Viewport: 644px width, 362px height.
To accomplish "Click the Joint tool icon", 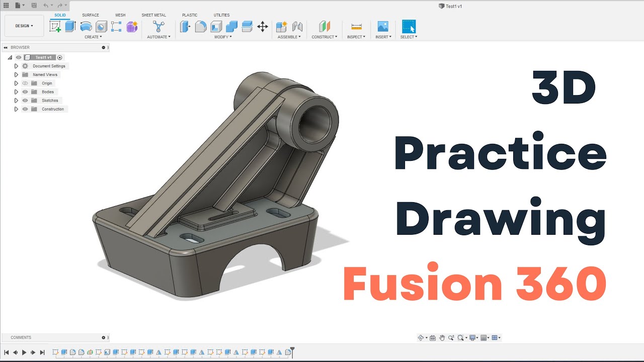I will click(x=297, y=27).
